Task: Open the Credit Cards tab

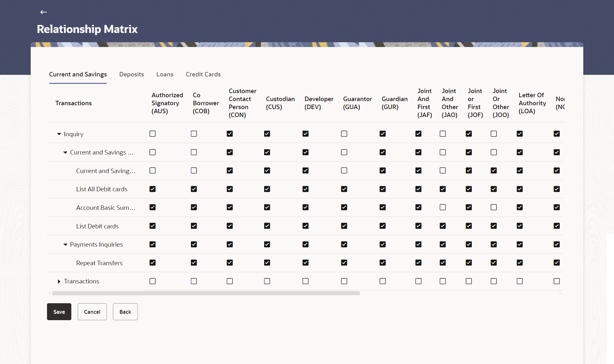Action: [x=203, y=74]
